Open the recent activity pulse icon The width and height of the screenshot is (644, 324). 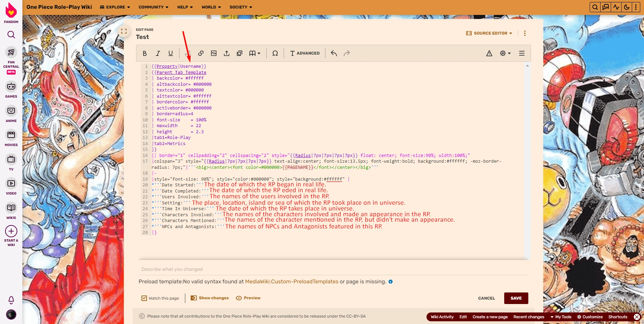pos(616,7)
